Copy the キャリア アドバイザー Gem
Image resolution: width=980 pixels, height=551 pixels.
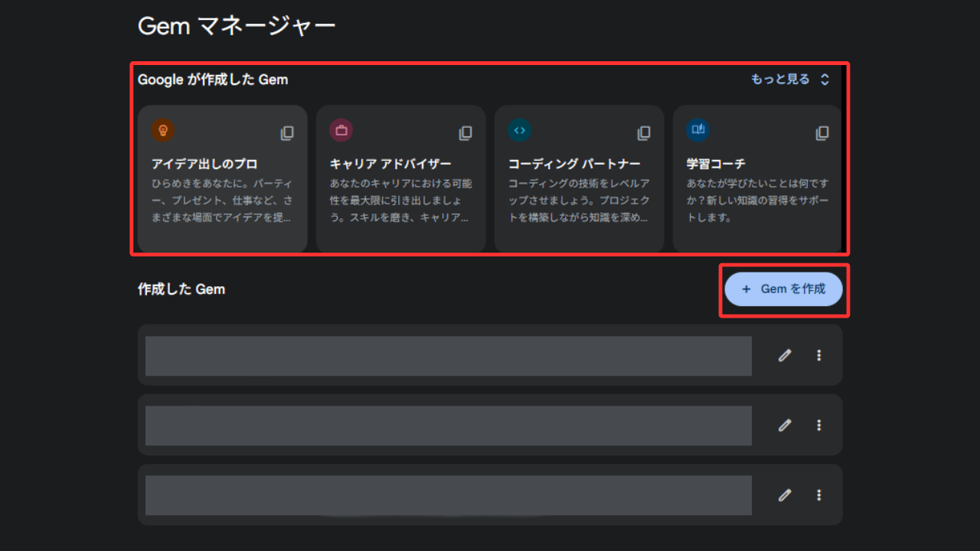point(465,133)
